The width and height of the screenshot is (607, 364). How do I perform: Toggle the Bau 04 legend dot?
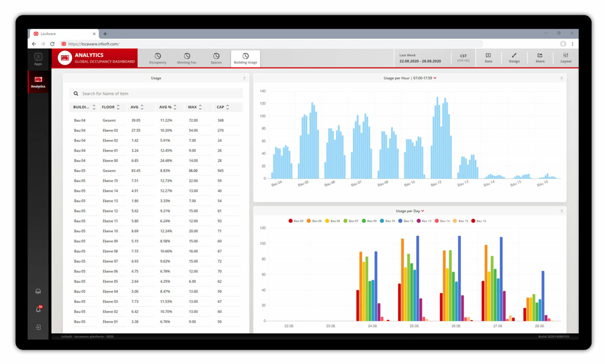290,221
